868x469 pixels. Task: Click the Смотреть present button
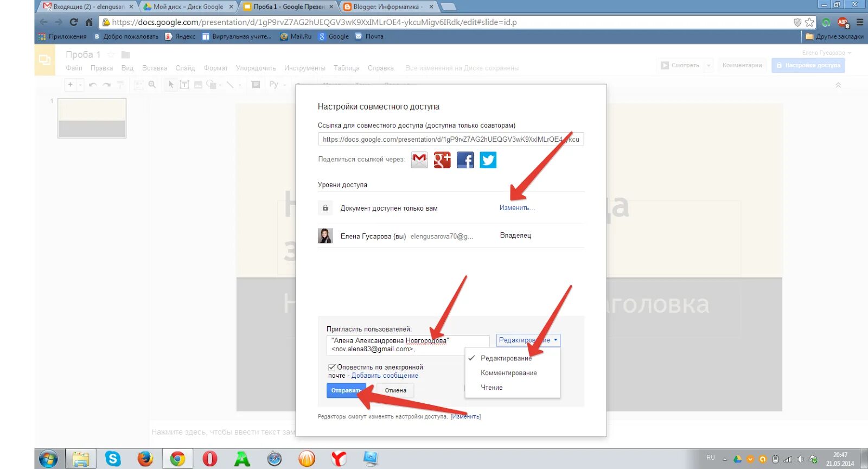coord(680,65)
